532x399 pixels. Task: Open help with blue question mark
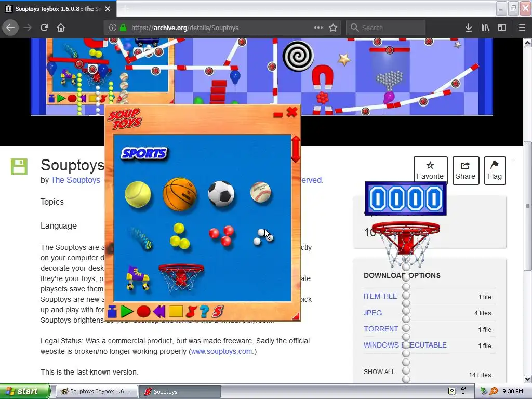(204, 311)
